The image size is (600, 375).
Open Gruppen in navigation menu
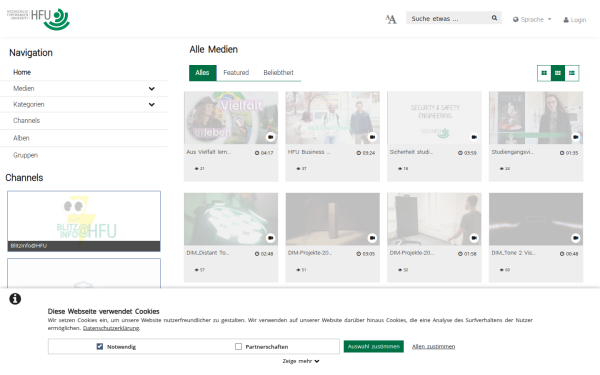[25, 155]
